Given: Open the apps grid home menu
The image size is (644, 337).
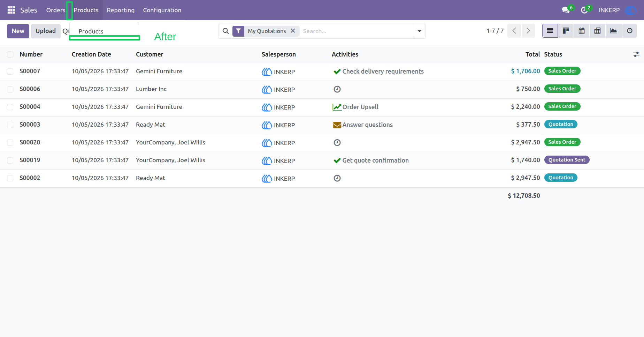Looking at the screenshot, I should (x=11, y=10).
